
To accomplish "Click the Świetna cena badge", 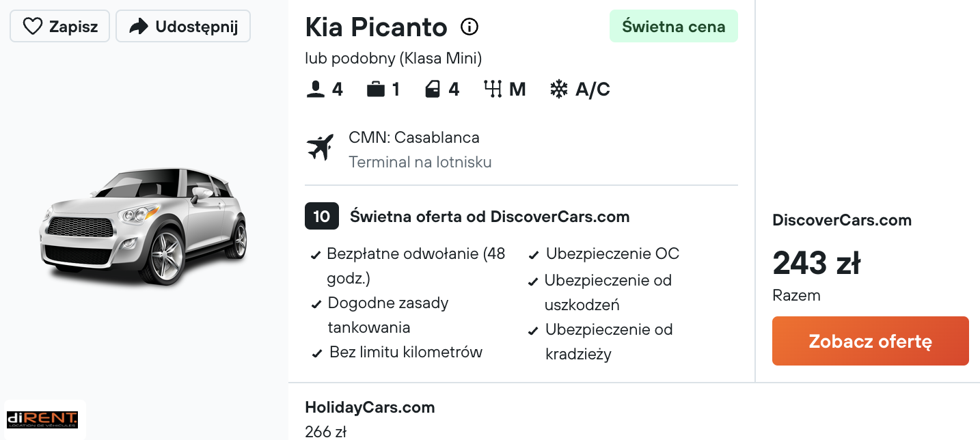I will tap(673, 27).
